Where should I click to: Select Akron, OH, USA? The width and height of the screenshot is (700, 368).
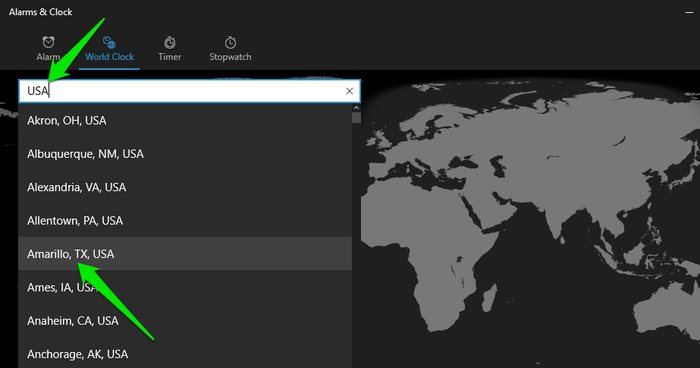click(185, 121)
